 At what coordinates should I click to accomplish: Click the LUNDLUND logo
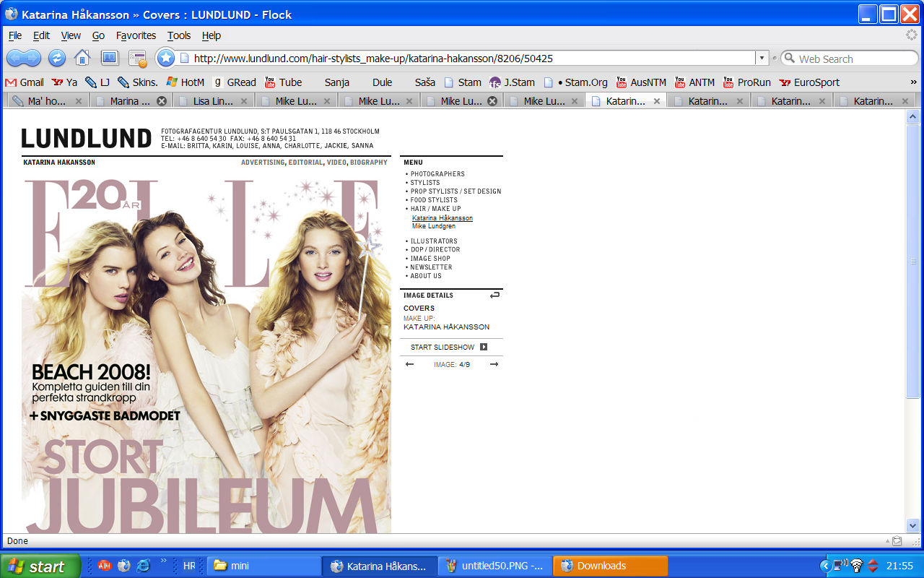tap(86, 139)
